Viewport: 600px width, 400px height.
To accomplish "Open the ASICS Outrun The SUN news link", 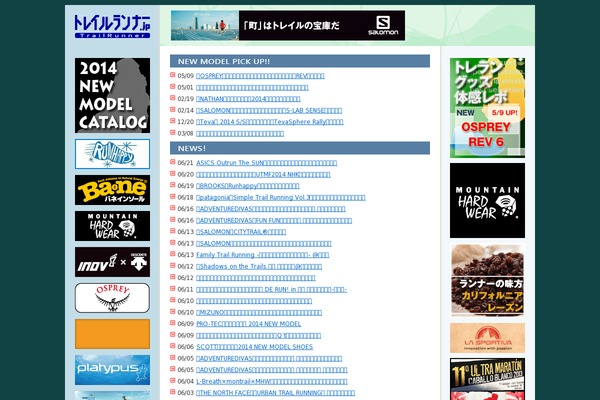I will click(266, 163).
